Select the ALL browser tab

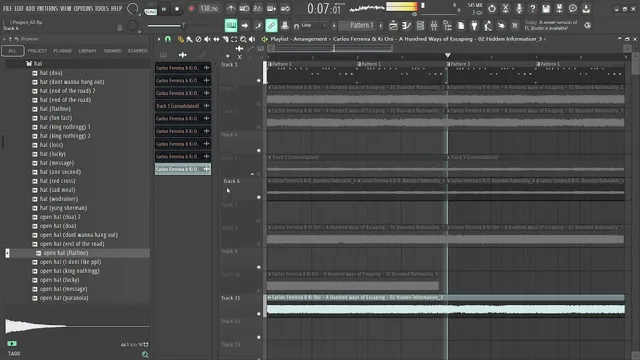click(x=13, y=51)
